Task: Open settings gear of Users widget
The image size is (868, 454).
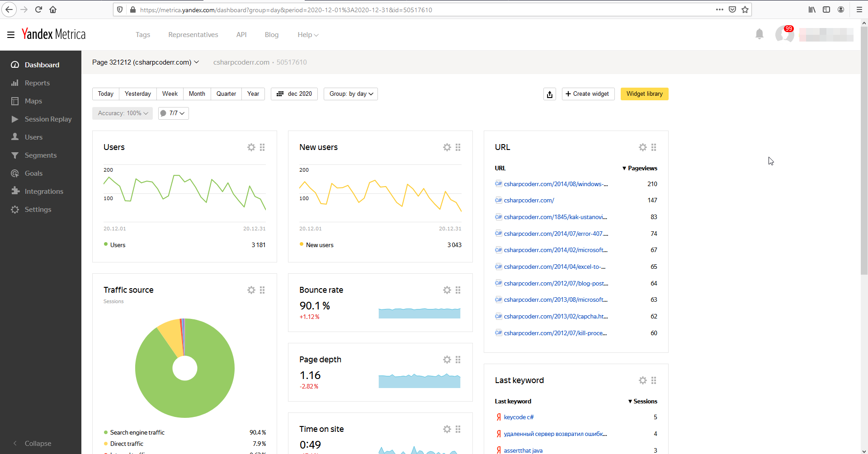Action: [x=251, y=147]
